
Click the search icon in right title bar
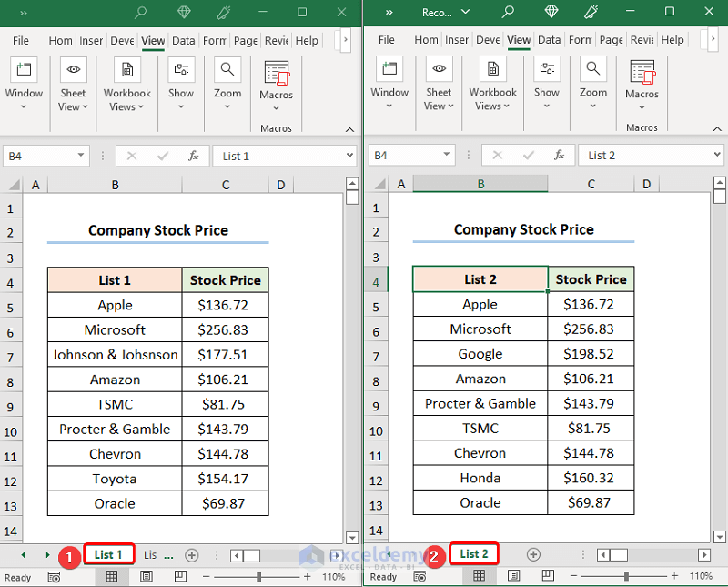pos(508,12)
